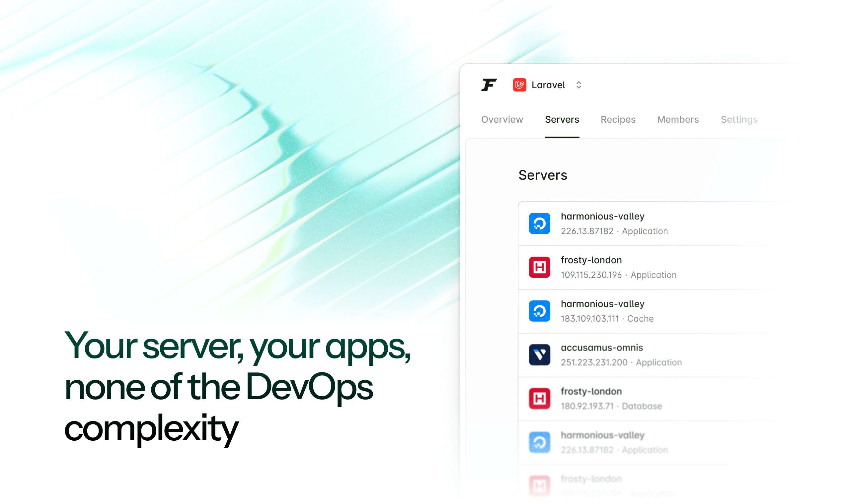Click Vultr icon for accusamus-omnis server
The width and height of the screenshot is (843, 504).
[539, 355]
